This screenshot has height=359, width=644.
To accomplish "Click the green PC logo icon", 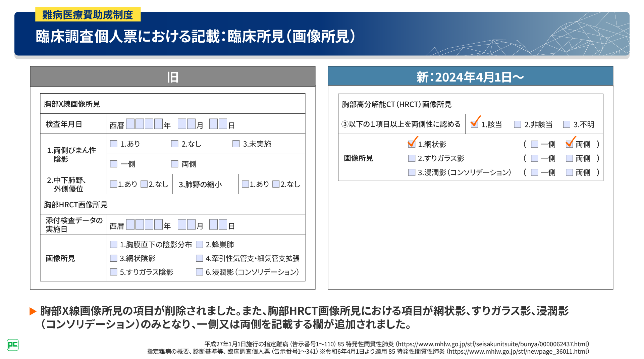I will coord(13,345).
